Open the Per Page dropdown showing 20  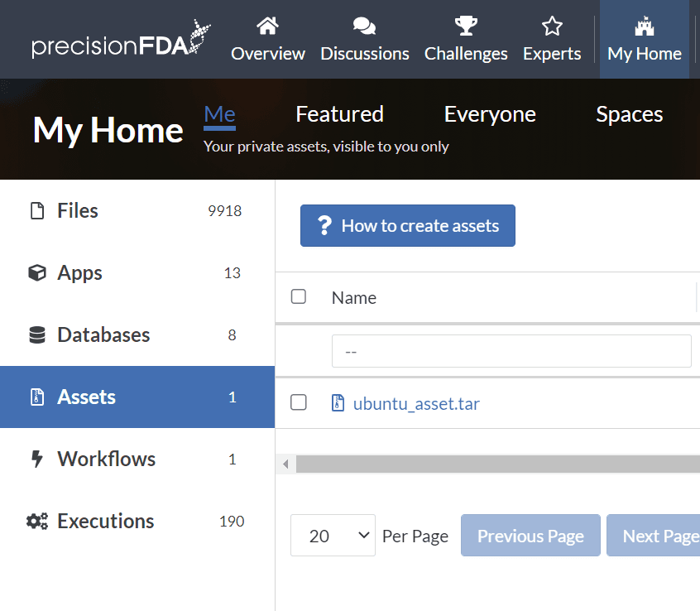pos(333,536)
